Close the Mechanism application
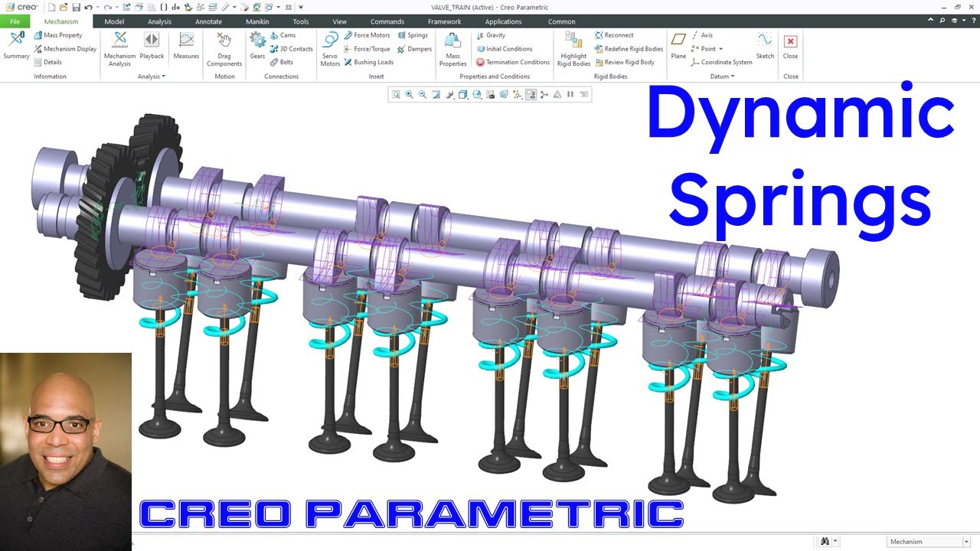This screenshot has width=980, height=551. coord(790,47)
